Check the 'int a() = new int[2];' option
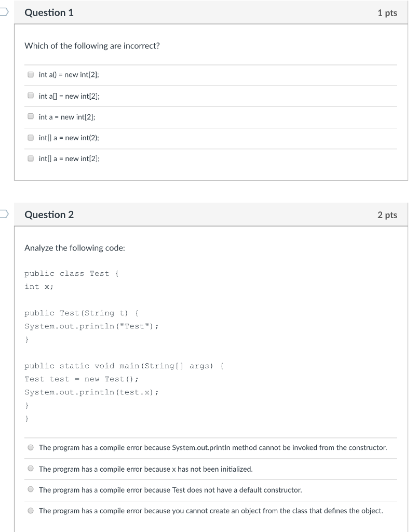418x532 pixels. 31,75
